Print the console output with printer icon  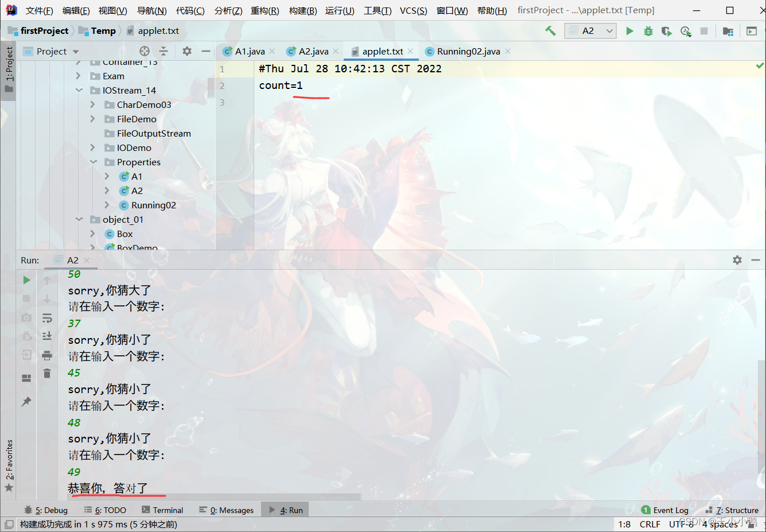(x=47, y=356)
